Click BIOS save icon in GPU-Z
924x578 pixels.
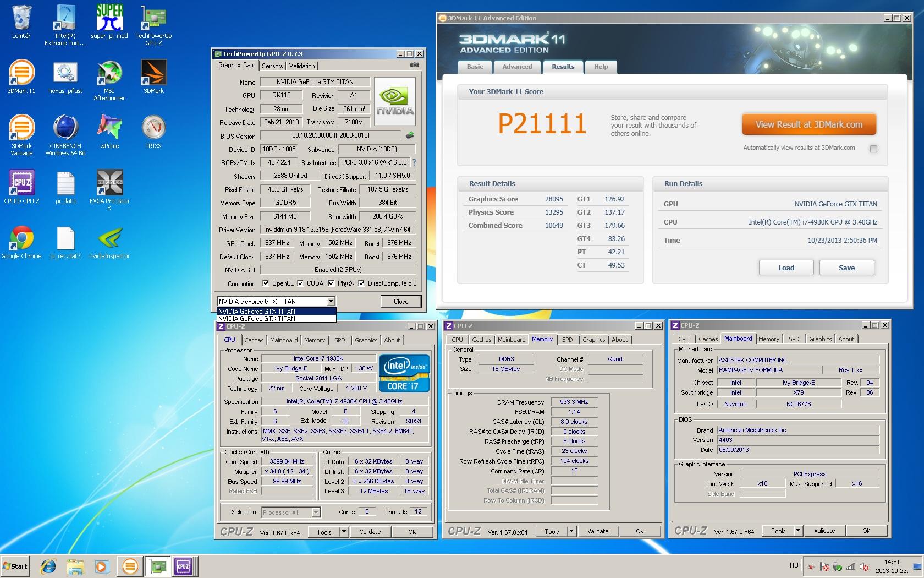410,135
